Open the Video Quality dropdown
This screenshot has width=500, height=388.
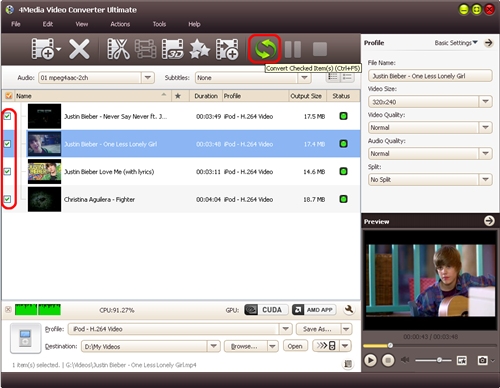click(485, 127)
